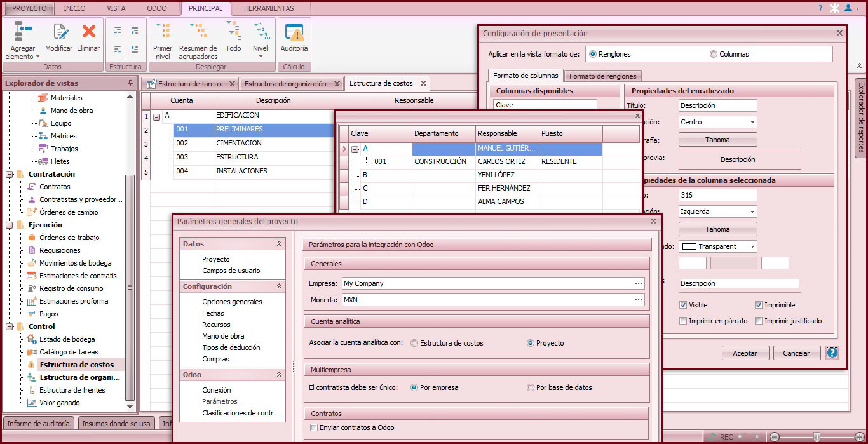Click Resumen de agrupadores icon
868x444 pixels.
[198, 31]
